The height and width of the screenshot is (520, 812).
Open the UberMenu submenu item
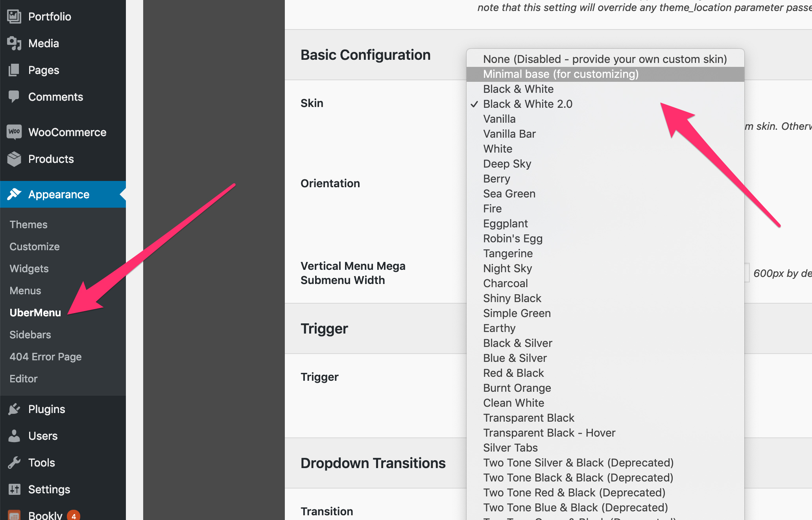click(35, 313)
